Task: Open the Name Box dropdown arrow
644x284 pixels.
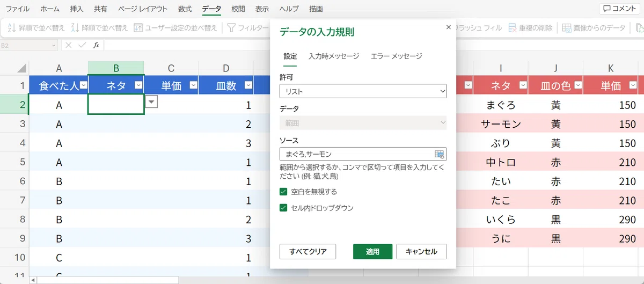Action: (x=55, y=46)
